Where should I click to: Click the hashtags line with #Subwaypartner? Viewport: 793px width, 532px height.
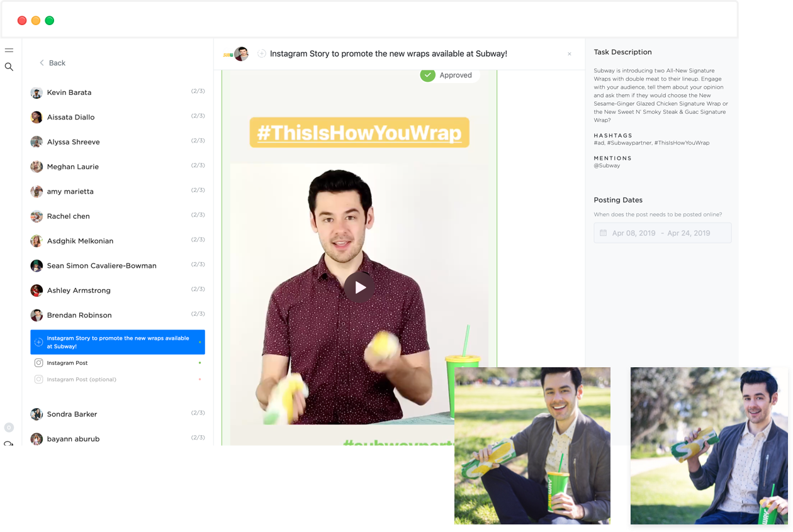(x=651, y=143)
